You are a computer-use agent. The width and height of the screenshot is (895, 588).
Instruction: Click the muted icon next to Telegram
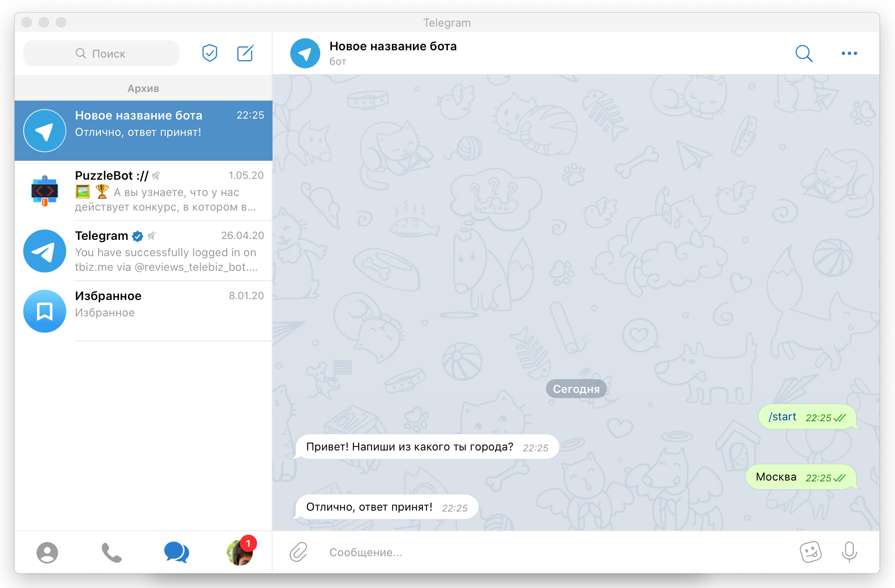click(x=152, y=236)
